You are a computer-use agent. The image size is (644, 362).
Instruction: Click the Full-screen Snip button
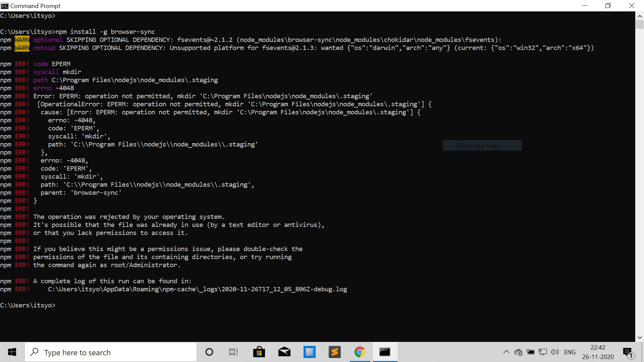482,145
